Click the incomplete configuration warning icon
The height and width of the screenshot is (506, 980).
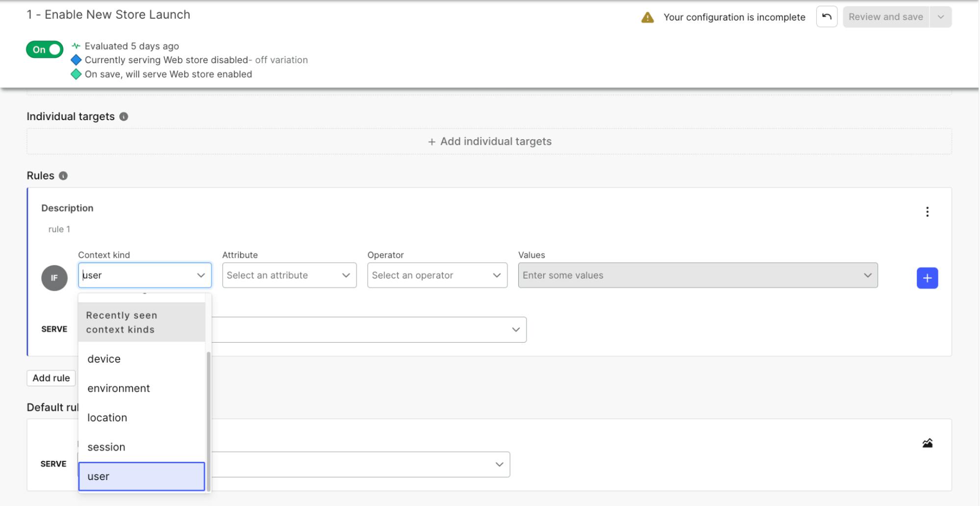[x=648, y=18]
